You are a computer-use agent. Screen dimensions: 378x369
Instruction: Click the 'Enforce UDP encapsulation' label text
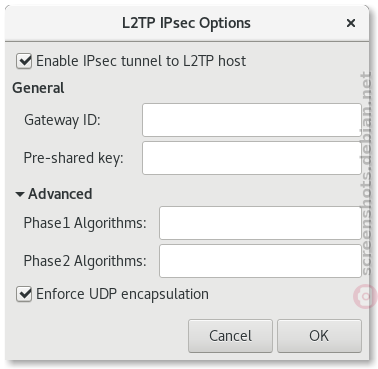(x=122, y=294)
